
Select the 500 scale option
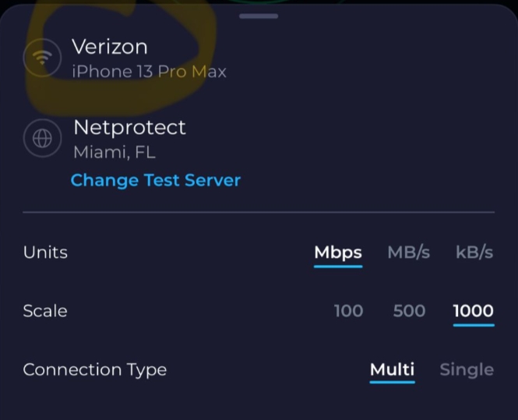pyautogui.click(x=409, y=311)
